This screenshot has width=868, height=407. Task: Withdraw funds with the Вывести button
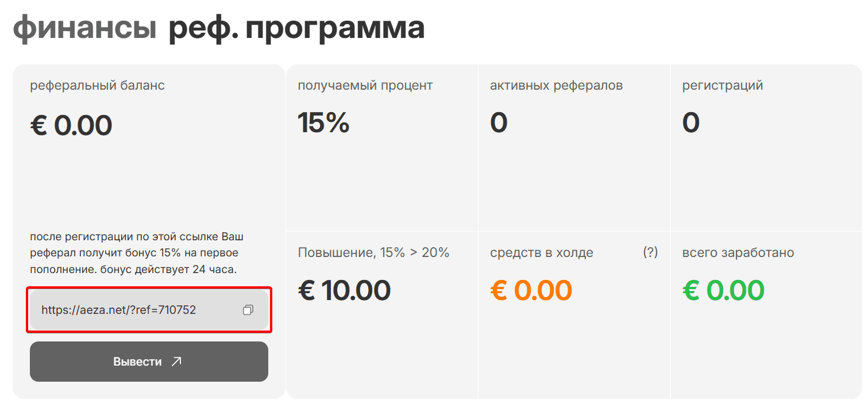tap(149, 362)
